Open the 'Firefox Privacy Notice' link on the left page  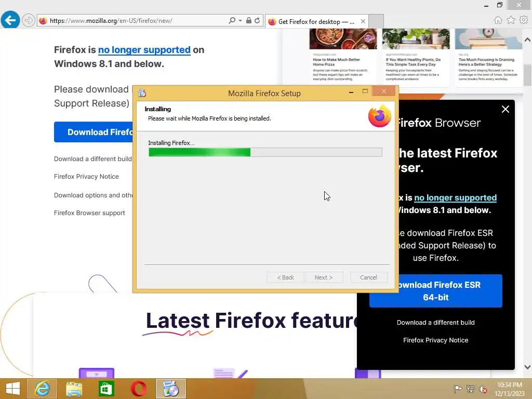[x=86, y=177]
